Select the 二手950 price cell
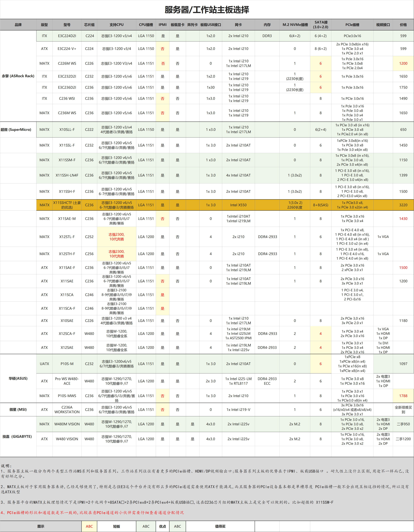Image resolution: width=414 pixels, height=532 pixels. pos(403,424)
